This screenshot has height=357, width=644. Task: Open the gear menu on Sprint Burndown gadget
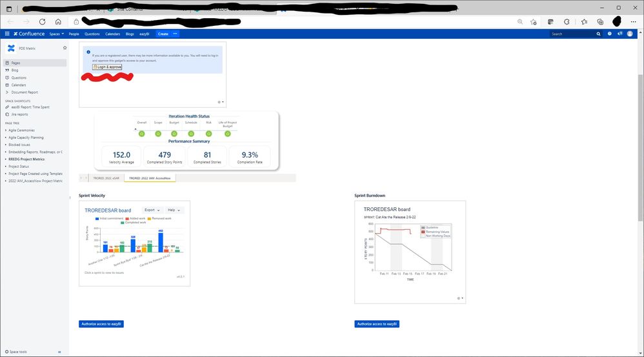[x=460, y=298]
